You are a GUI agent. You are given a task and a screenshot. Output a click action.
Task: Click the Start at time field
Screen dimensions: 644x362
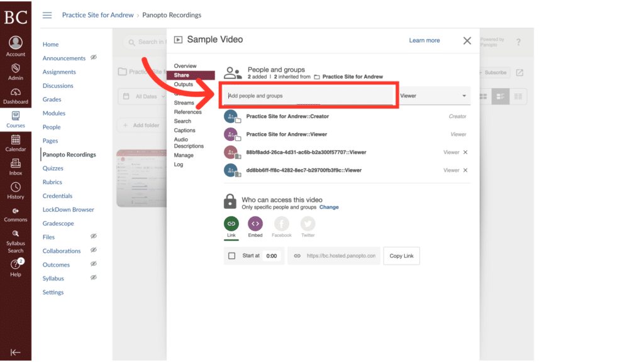pyautogui.click(x=272, y=256)
